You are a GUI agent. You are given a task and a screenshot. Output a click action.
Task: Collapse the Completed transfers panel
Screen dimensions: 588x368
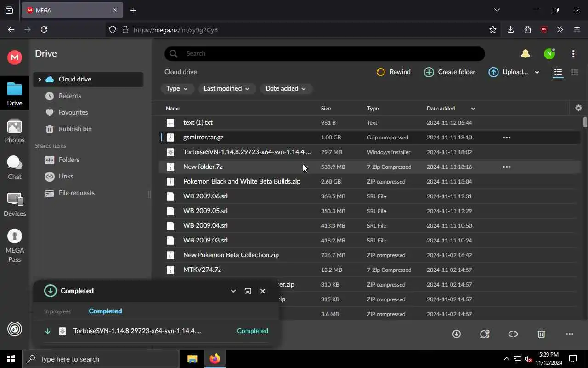(x=233, y=291)
